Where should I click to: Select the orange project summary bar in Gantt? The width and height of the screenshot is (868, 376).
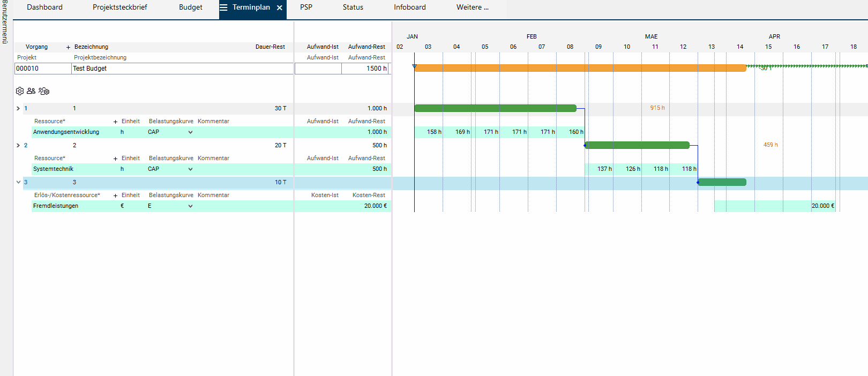(580, 68)
